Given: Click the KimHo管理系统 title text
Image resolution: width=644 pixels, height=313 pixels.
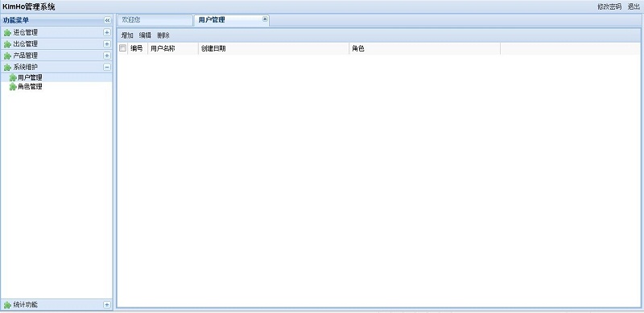Looking at the screenshot, I should point(28,6).
